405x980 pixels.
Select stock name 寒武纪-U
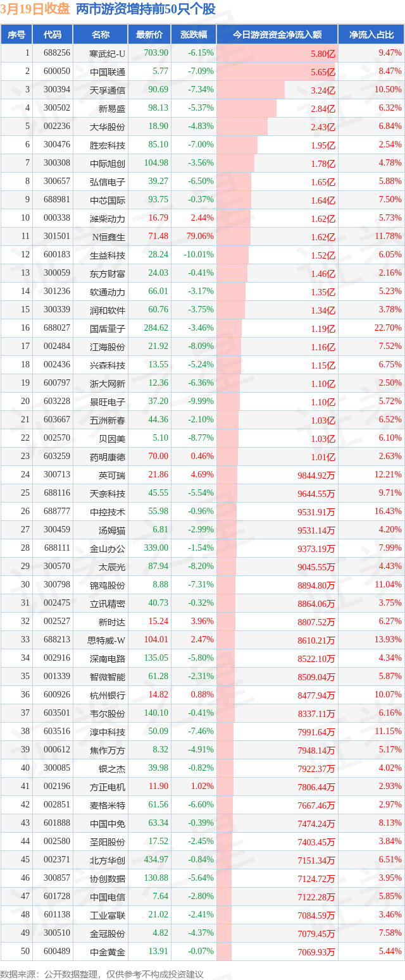point(108,54)
